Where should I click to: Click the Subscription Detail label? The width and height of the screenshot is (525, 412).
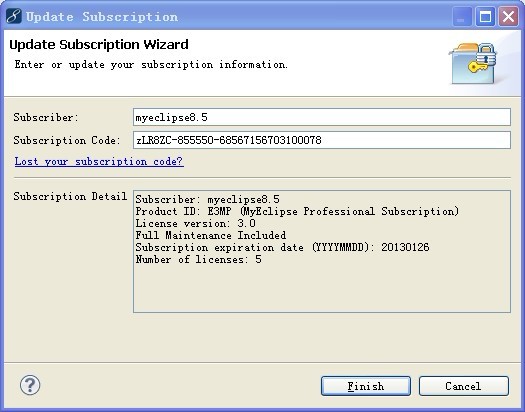70,196
